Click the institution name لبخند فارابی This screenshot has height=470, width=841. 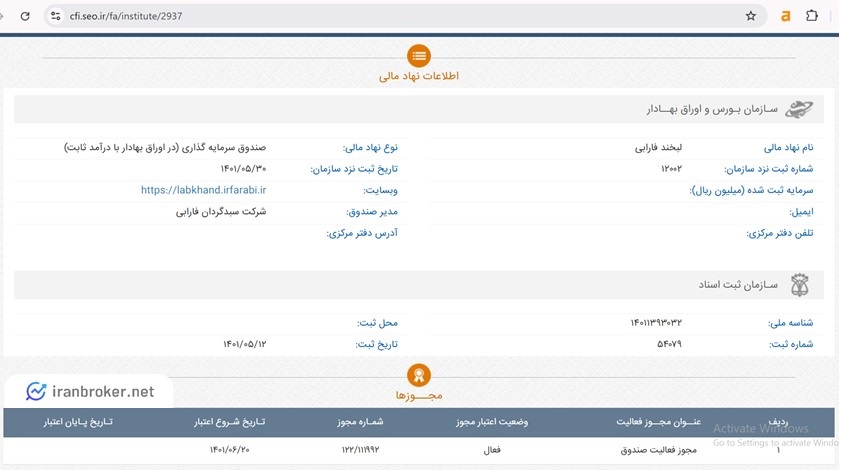[658, 148]
